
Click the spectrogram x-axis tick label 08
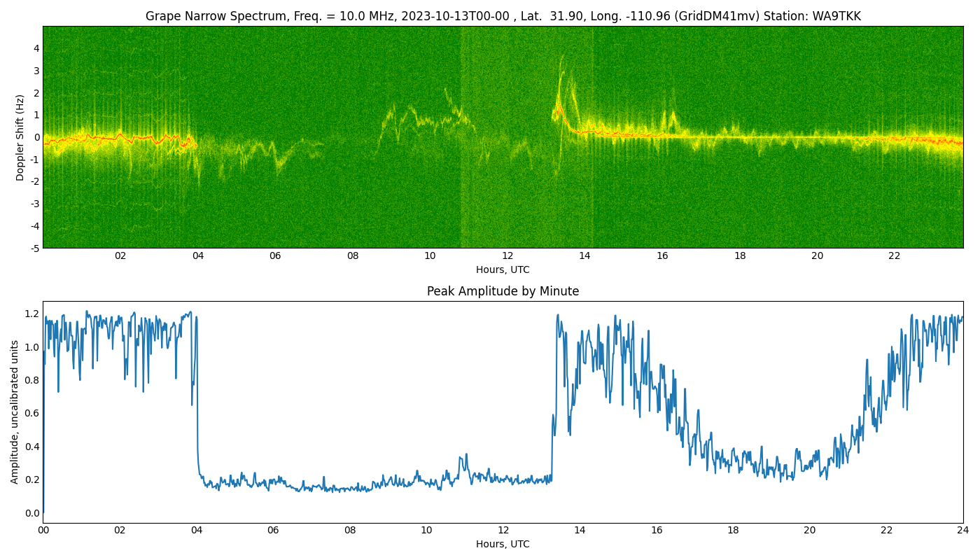353,255
